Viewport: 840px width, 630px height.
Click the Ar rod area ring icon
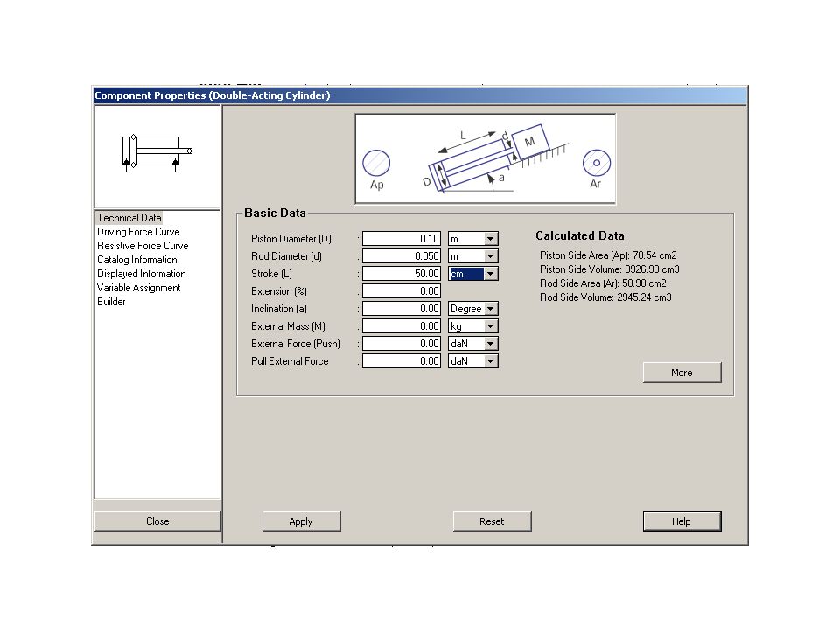[596, 163]
